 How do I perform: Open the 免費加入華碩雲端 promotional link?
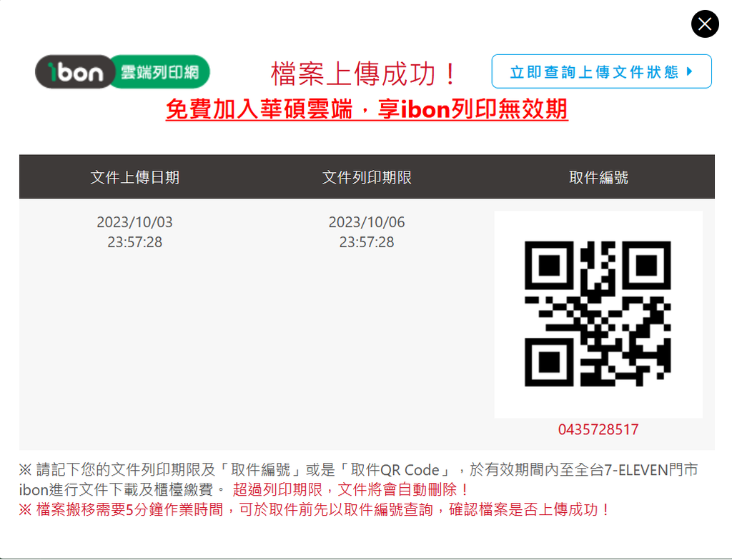(x=367, y=109)
